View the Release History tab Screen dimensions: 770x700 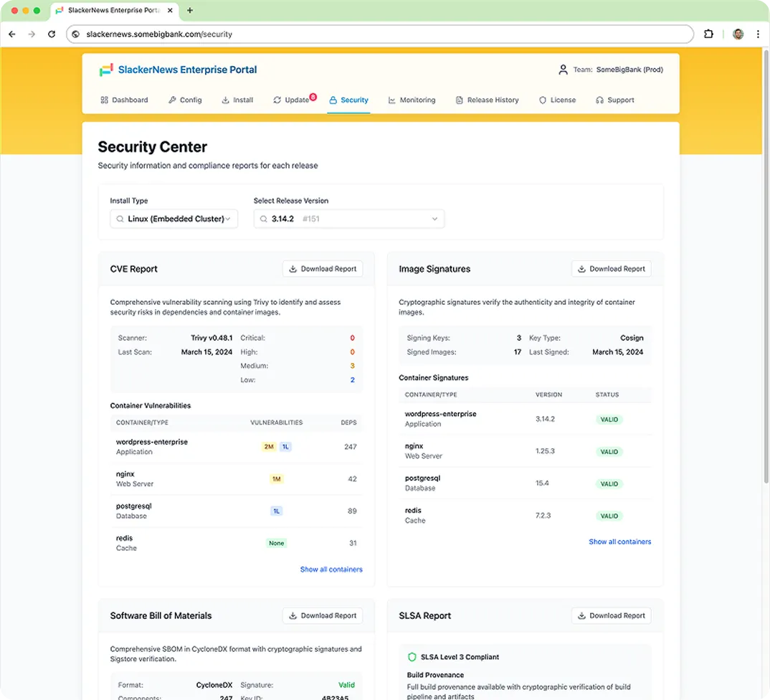(487, 100)
